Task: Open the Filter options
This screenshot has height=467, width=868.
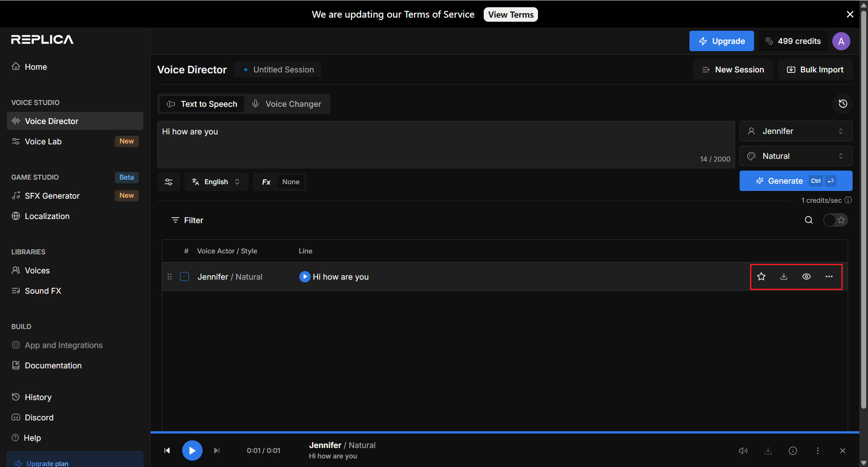Action: pos(187,220)
